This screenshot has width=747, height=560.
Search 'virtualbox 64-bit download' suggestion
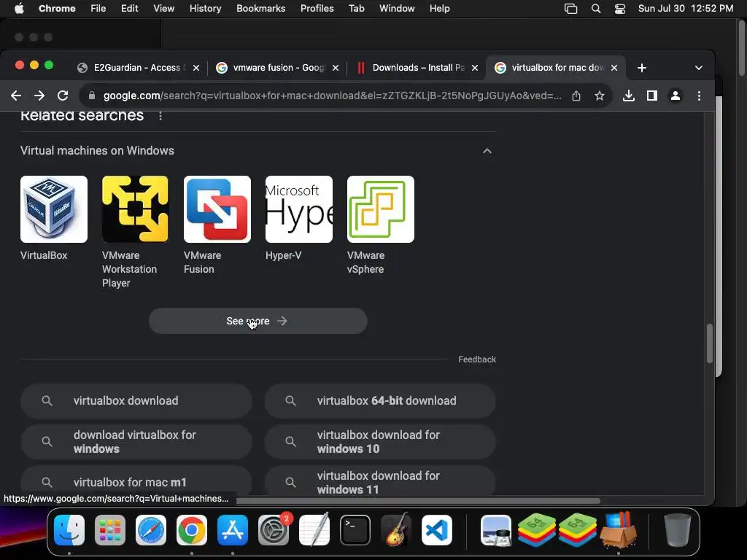pos(380,401)
